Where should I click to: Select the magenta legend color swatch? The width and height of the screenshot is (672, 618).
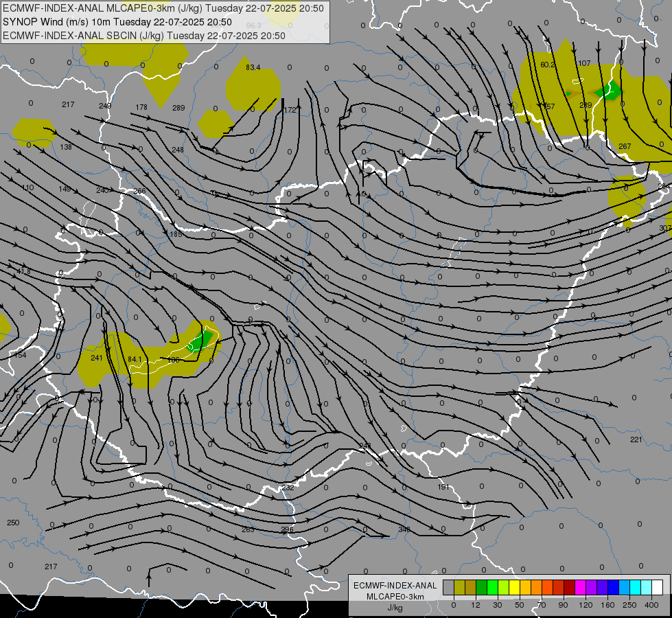pos(580,587)
